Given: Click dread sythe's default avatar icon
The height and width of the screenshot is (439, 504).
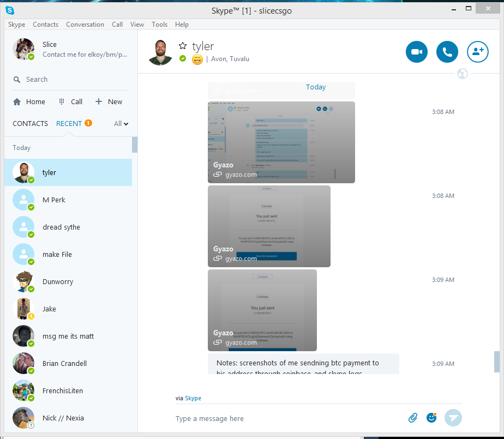Looking at the screenshot, I should [x=23, y=227].
